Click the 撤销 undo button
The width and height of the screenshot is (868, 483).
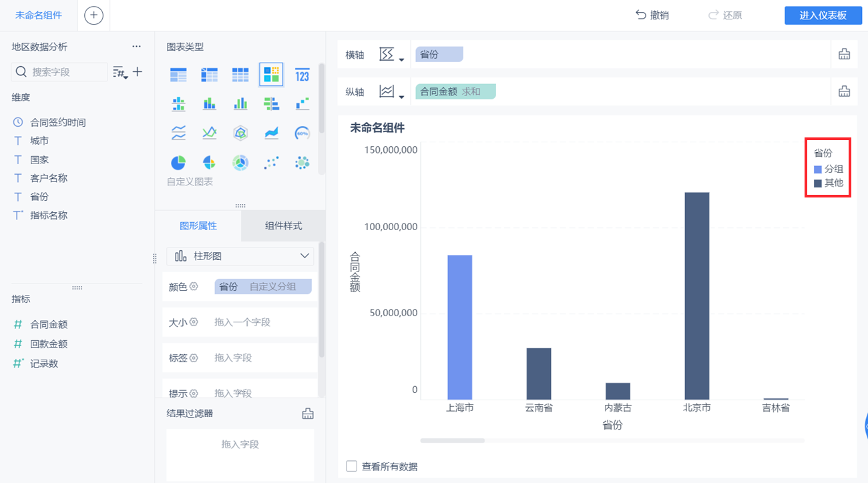[x=652, y=15]
